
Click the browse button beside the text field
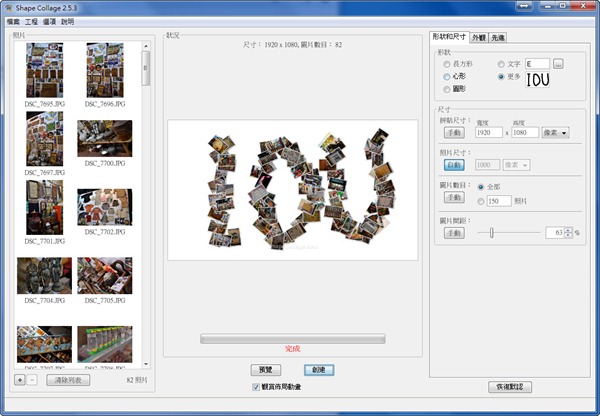558,64
